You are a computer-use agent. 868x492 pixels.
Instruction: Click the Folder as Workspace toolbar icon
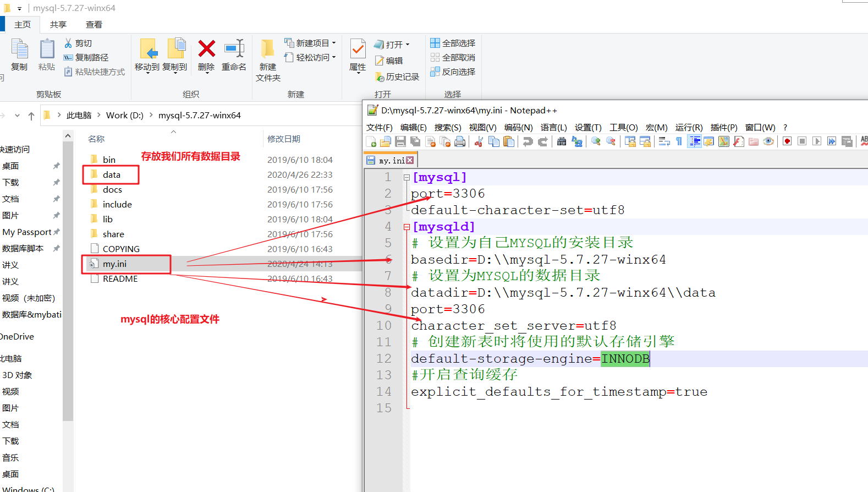tap(754, 142)
